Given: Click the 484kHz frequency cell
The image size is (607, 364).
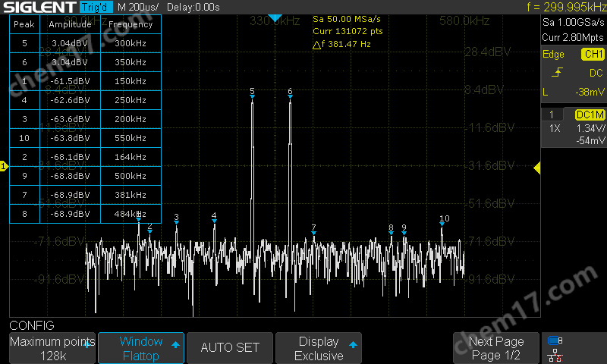Looking at the screenshot, I should pyautogui.click(x=131, y=214).
